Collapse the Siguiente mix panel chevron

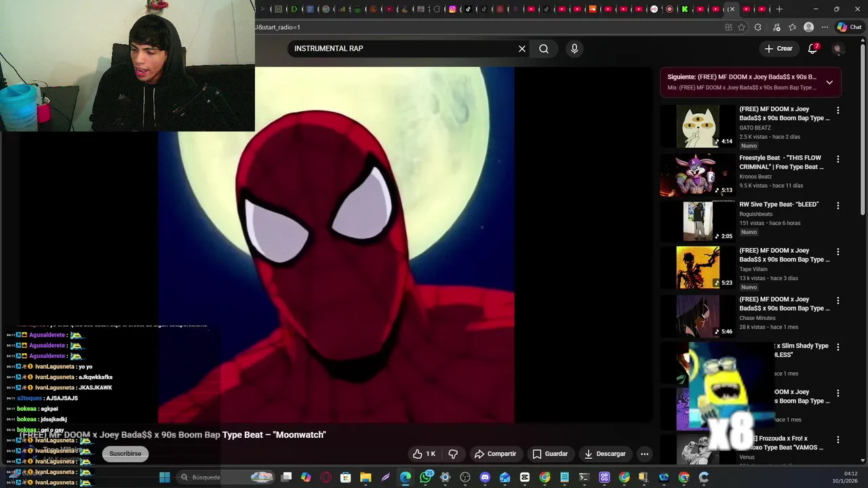(829, 82)
